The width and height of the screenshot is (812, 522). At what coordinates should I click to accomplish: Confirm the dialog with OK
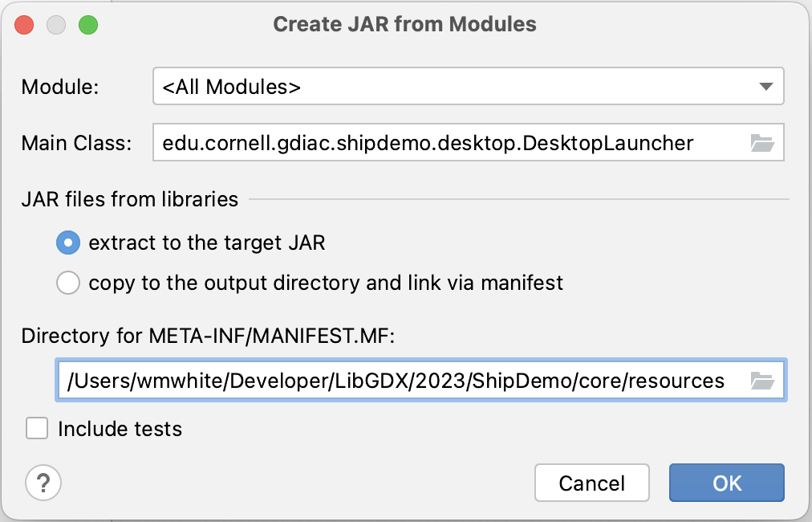(x=727, y=483)
